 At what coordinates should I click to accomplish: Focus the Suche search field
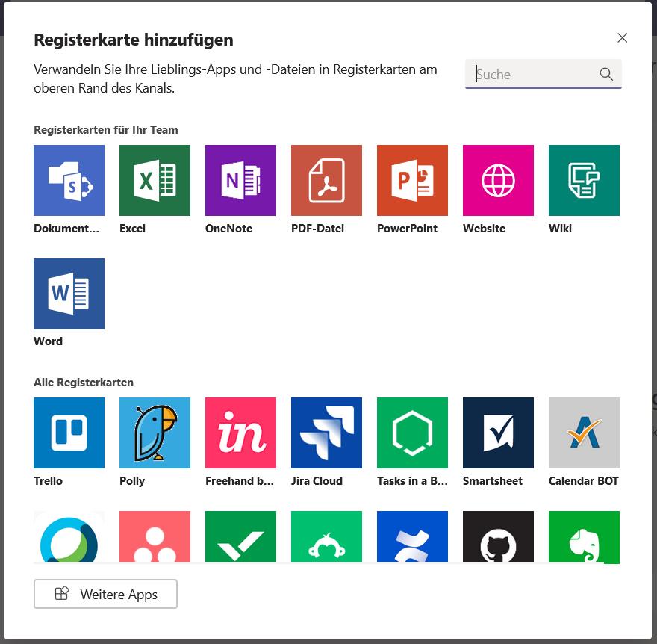[543, 74]
